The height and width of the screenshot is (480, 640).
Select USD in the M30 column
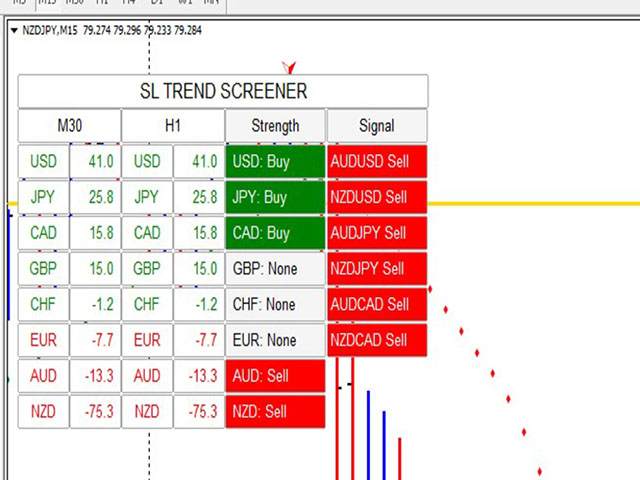click(43, 162)
